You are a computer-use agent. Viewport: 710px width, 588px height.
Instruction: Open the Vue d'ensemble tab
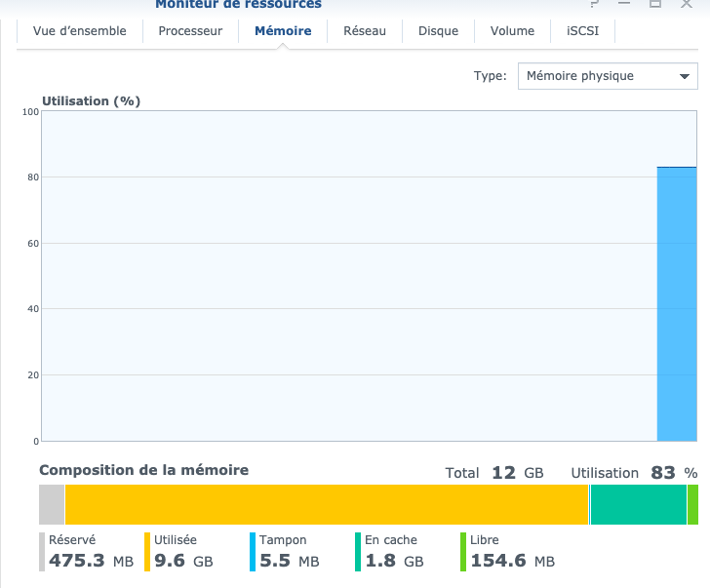(x=80, y=31)
